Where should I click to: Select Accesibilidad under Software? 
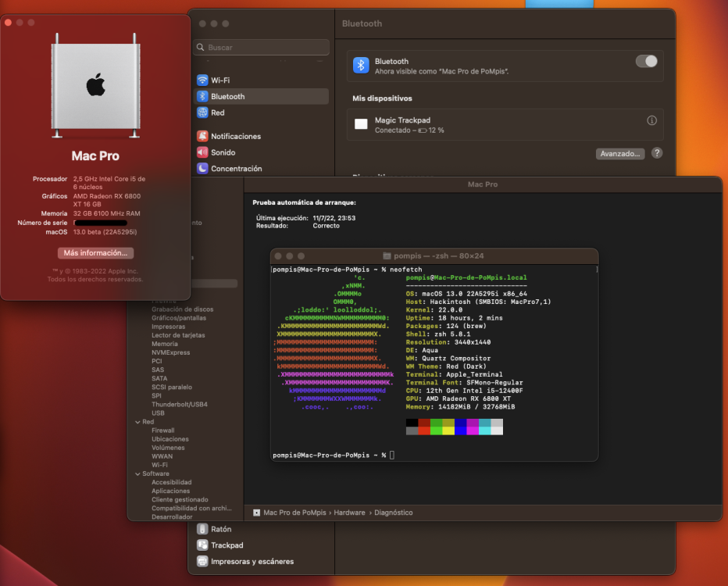click(172, 482)
